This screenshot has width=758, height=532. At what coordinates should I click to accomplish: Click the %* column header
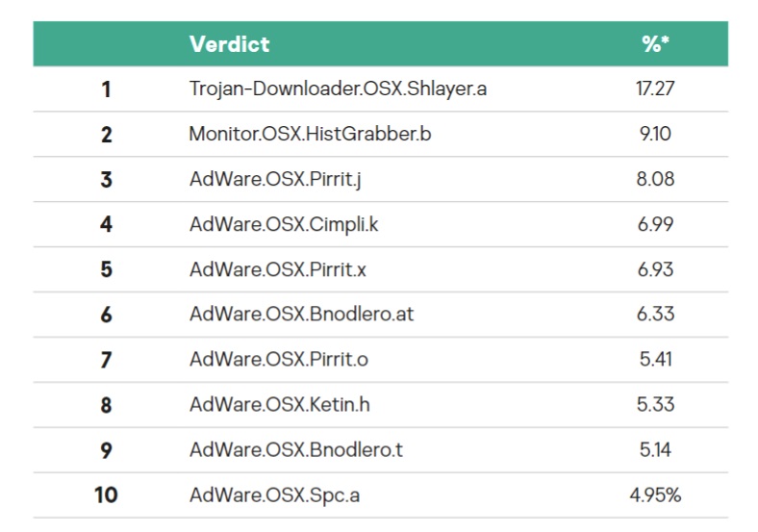(x=655, y=44)
